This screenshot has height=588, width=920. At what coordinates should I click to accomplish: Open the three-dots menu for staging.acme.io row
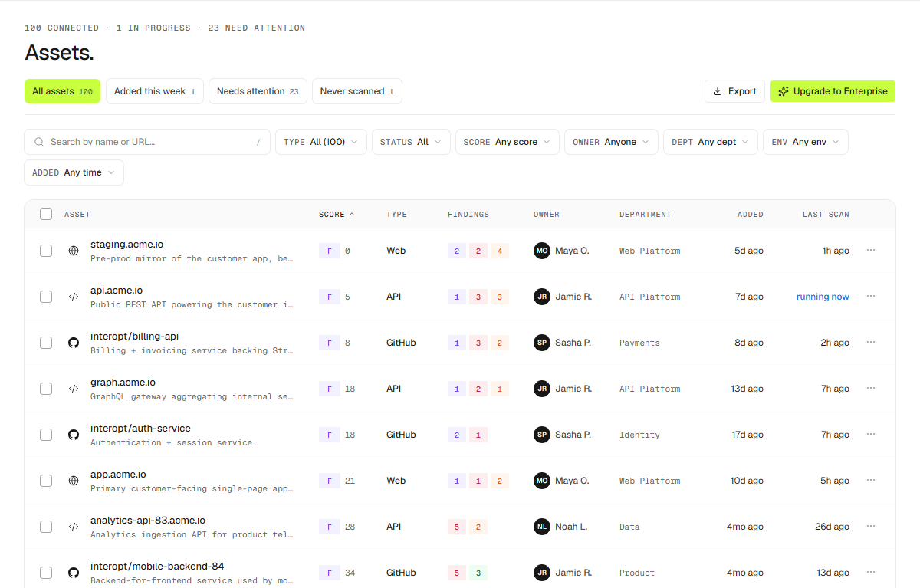pyautogui.click(x=871, y=250)
